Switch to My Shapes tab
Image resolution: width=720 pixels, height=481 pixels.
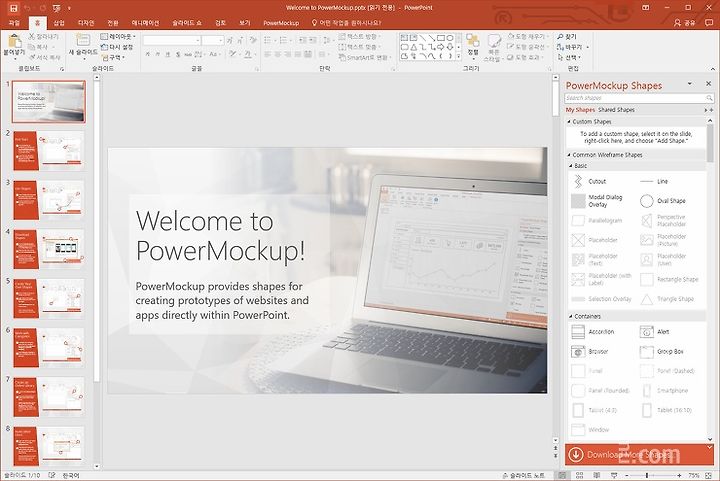click(x=580, y=110)
